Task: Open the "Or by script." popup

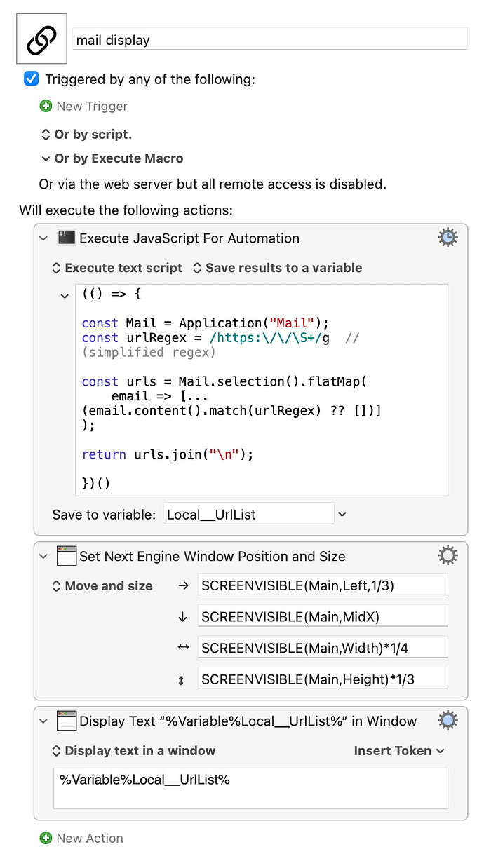Action: click(x=86, y=134)
